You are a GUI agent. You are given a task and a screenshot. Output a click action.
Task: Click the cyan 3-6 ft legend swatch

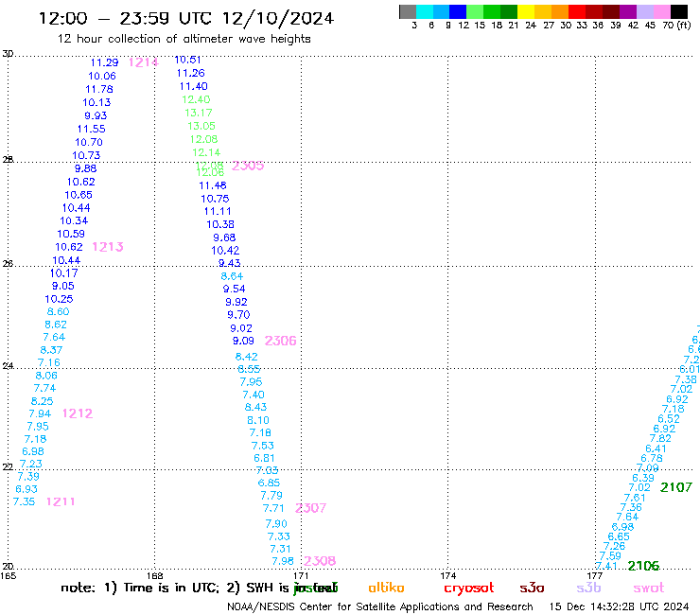(425, 11)
